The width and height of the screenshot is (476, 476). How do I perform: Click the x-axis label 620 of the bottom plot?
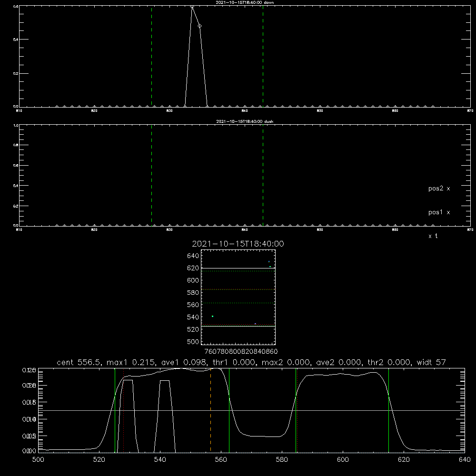(404, 460)
